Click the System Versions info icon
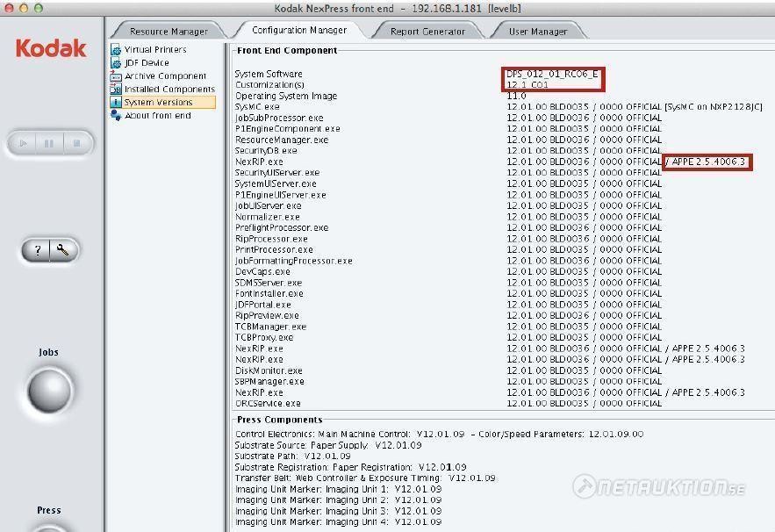The width and height of the screenshot is (775, 532). [116, 103]
